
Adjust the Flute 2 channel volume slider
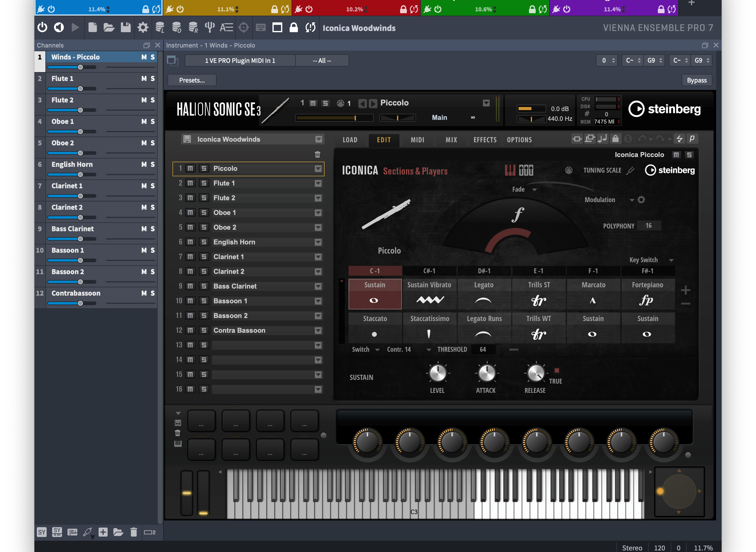coord(72,110)
